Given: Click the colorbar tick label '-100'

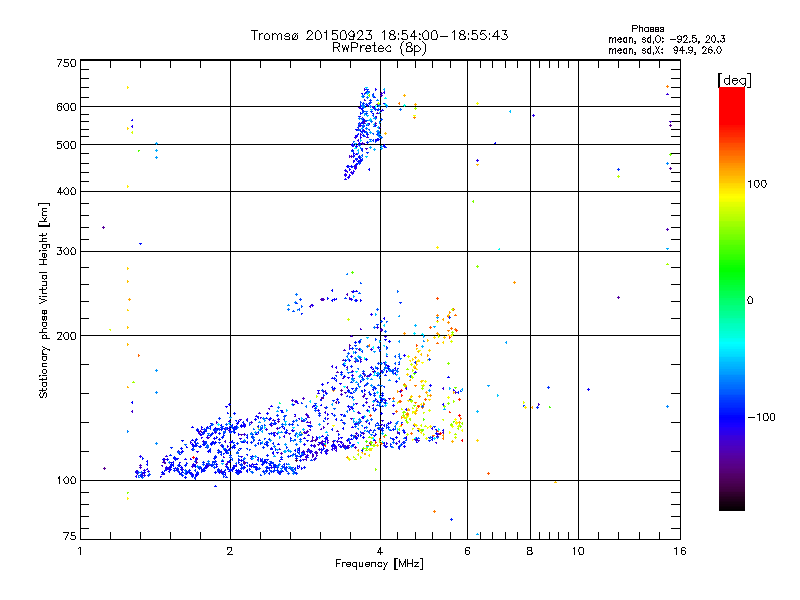Looking at the screenshot, I should pyautogui.click(x=762, y=417).
